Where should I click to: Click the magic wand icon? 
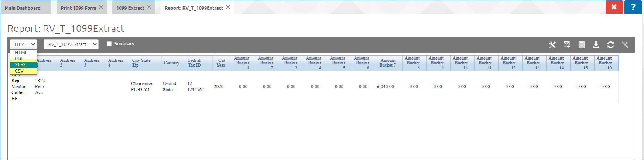625,45
